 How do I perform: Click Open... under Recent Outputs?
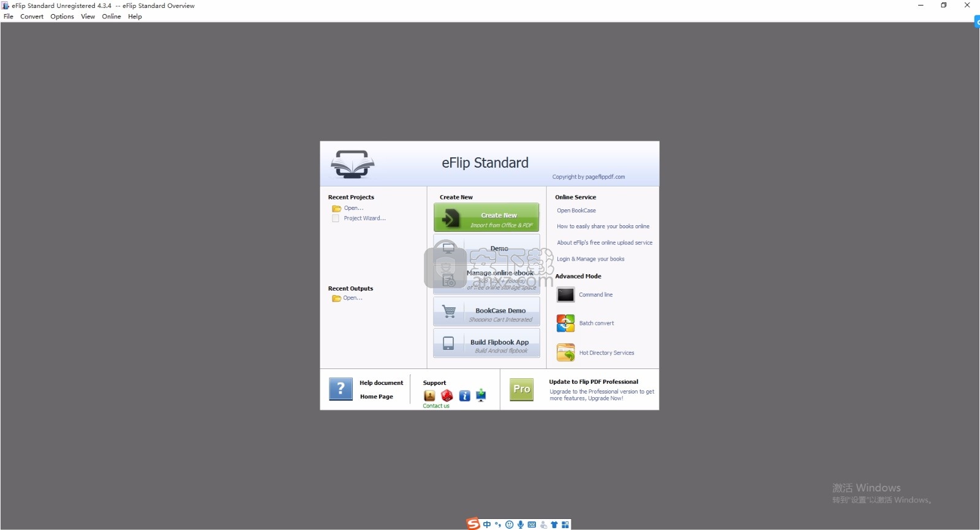coord(353,298)
